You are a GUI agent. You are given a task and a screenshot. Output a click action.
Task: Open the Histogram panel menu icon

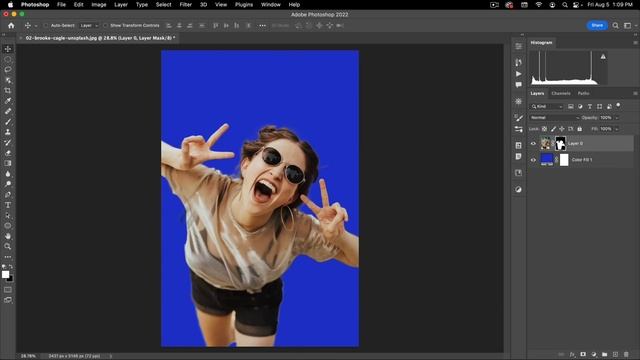(635, 42)
